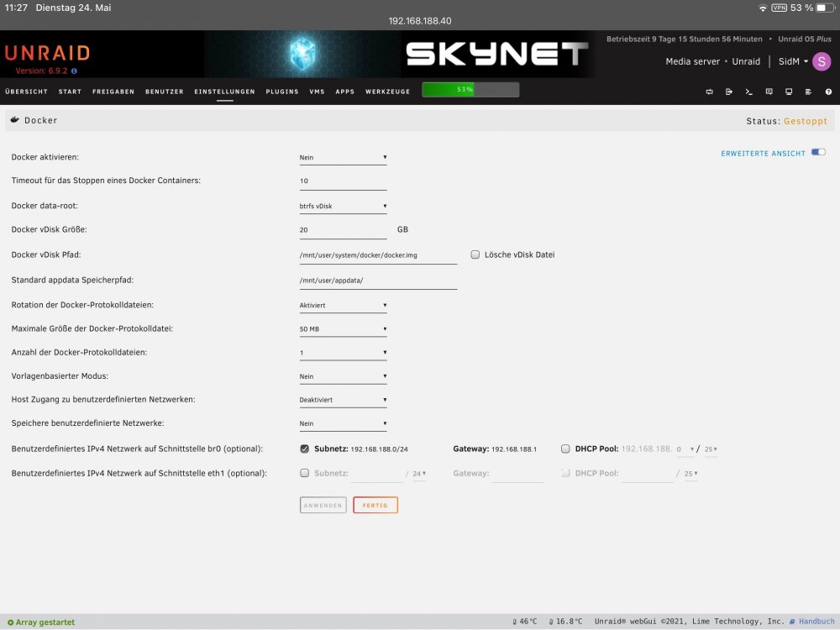Click the Anwenden button
Image resolution: width=840 pixels, height=630 pixels.
click(323, 505)
